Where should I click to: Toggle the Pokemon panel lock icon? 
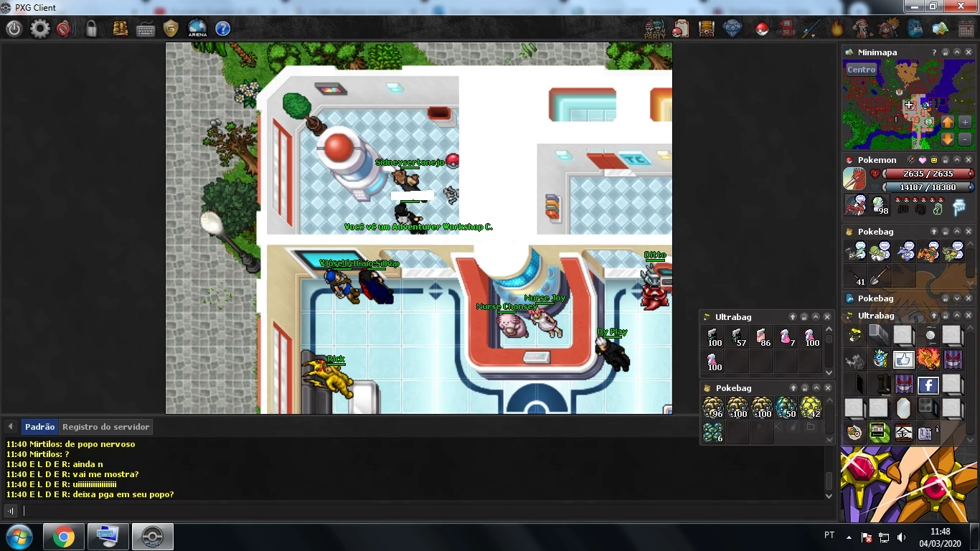coord(946,160)
